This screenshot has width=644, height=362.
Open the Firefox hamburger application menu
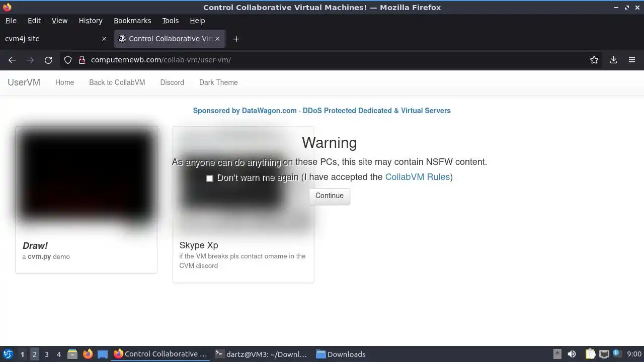[632, 60]
